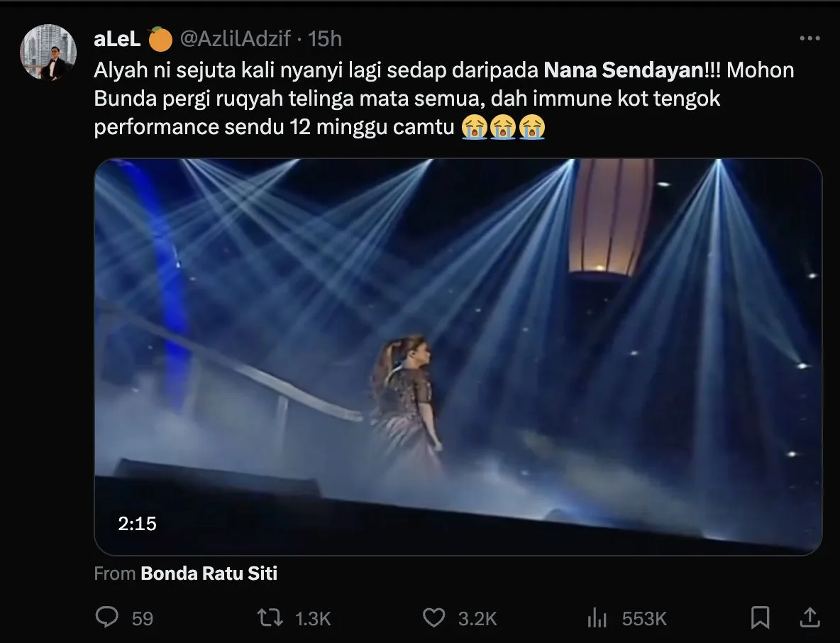Screen dimensions: 840x643
Task: Click the display name aLeL
Action: (117, 39)
